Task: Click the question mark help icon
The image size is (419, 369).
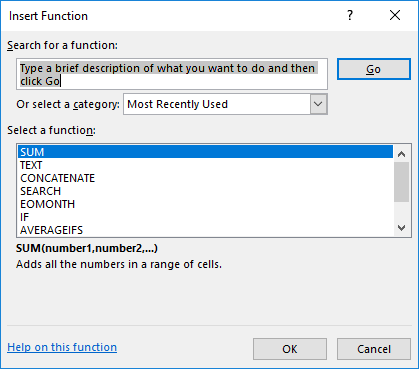Action: pos(350,15)
